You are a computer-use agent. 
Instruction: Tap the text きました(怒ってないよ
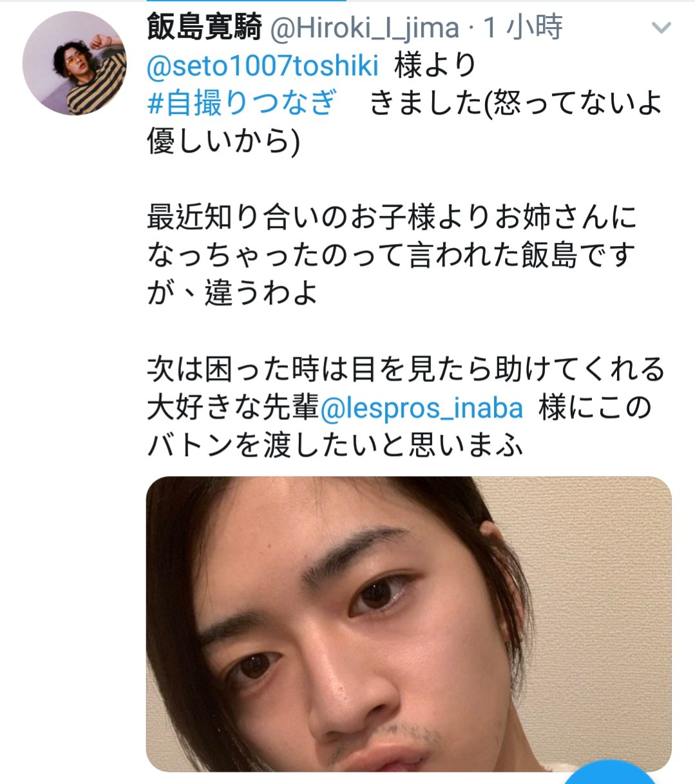click(x=516, y=103)
